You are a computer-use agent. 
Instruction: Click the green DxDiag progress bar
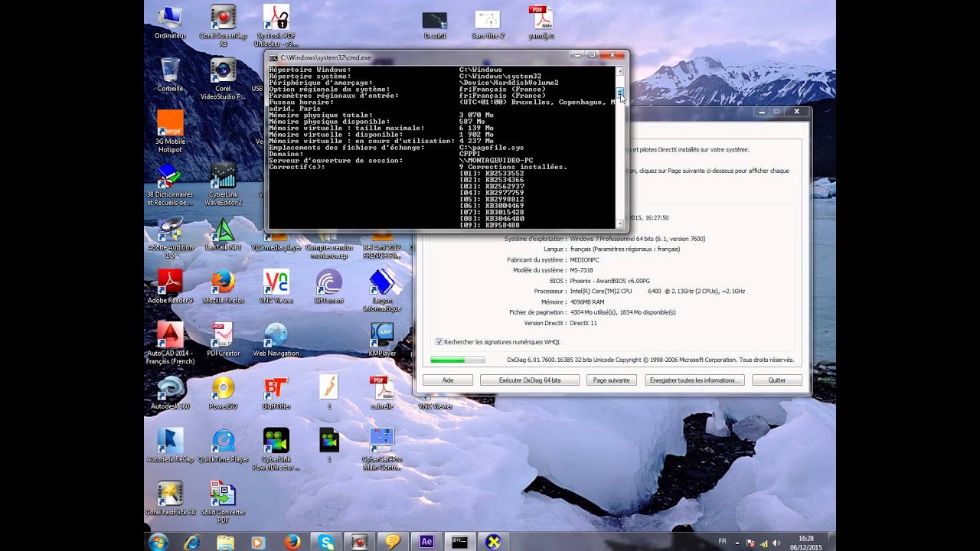[x=458, y=360]
